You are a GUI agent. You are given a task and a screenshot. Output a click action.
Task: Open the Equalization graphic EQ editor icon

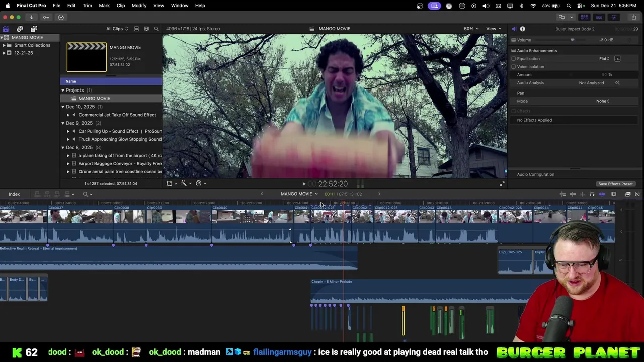617,59
